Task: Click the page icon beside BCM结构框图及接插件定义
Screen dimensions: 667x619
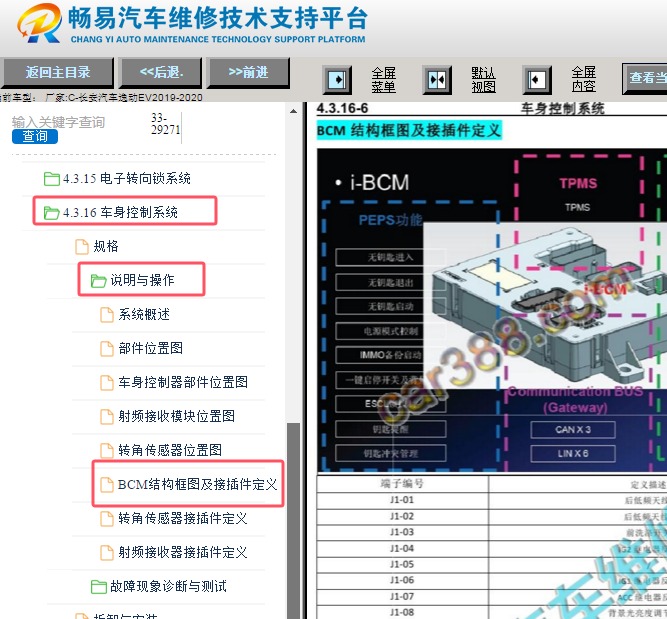Action: [x=107, y=485]
